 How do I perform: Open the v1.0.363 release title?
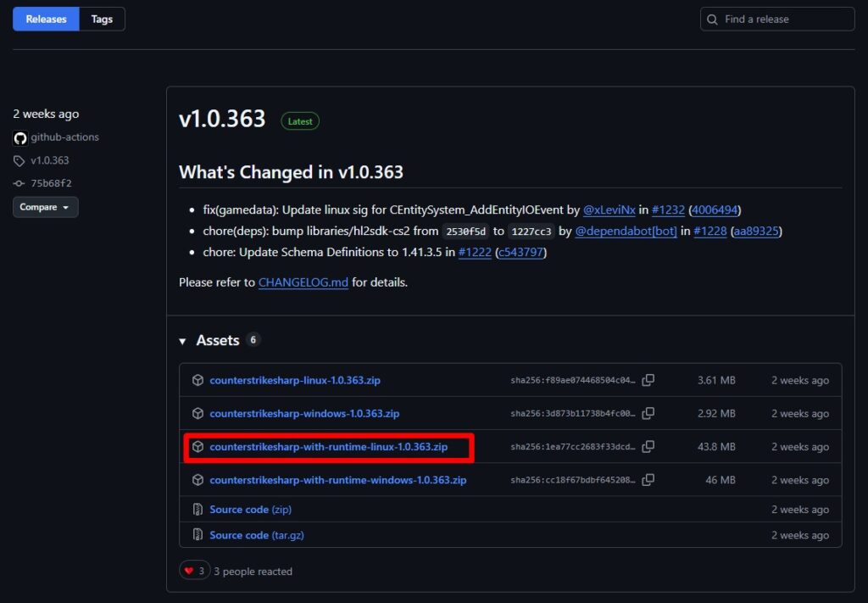(222, 120)
